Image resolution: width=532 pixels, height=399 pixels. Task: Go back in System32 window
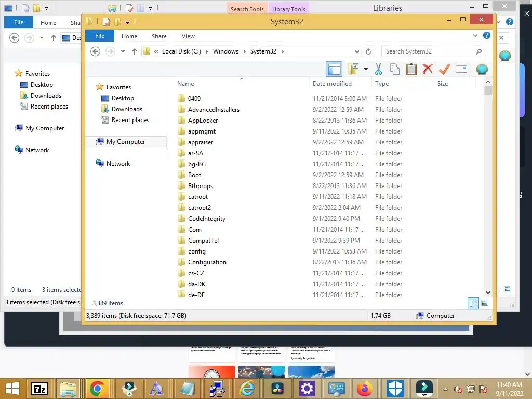[96, 51]
